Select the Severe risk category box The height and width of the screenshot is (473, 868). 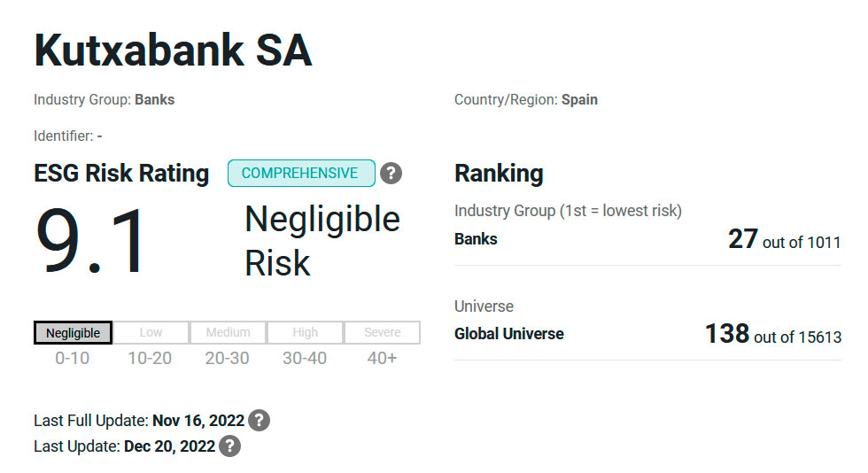click(x=382, y=332)
